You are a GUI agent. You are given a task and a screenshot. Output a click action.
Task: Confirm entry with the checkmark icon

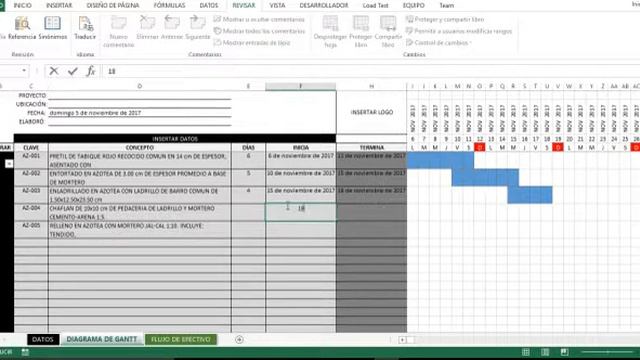(x=73, y=71)
